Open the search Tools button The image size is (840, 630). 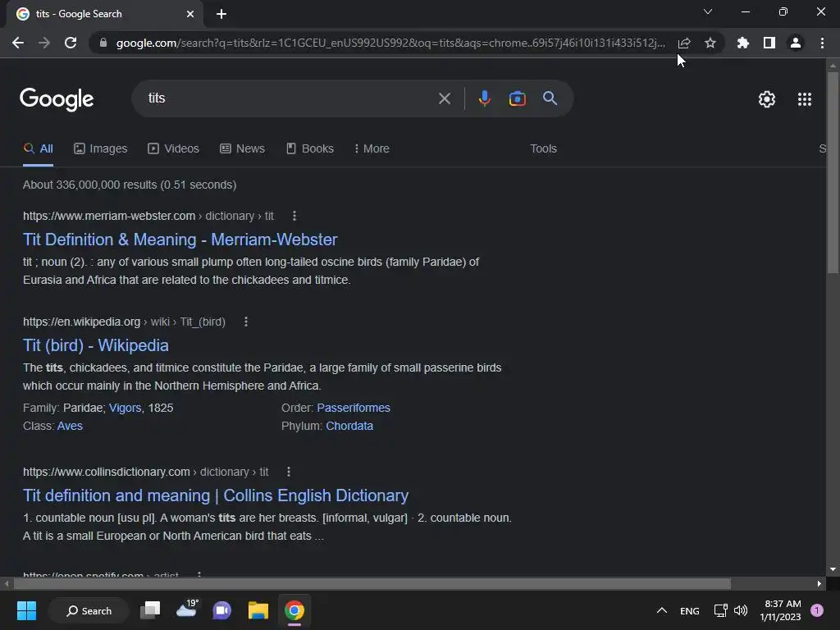pyautogui.click(x=543, y=148)
